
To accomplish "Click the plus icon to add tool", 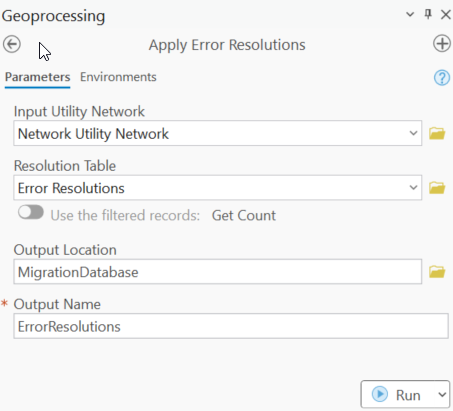I will [x=442, y=44].
